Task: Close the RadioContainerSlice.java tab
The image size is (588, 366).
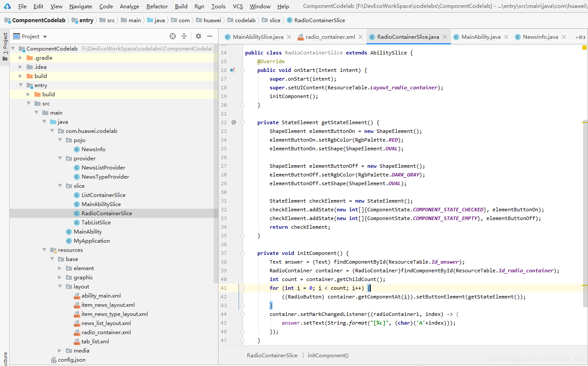Action: coord(445,37)
